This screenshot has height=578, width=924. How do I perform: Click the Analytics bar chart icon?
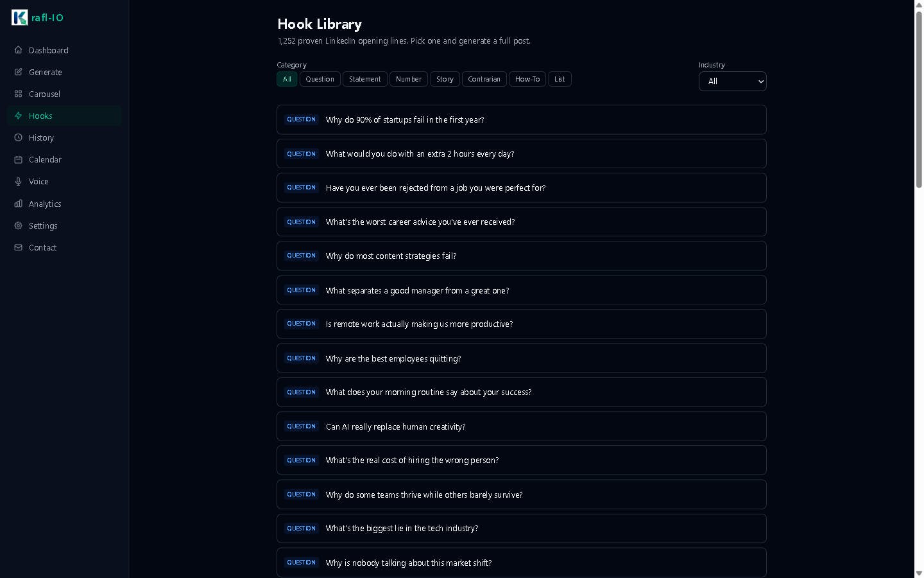(x=18, y=204)
